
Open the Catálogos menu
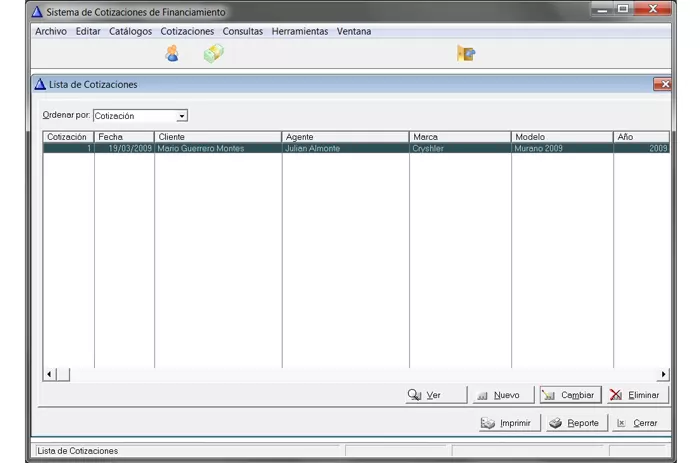[x=130, y=31]
